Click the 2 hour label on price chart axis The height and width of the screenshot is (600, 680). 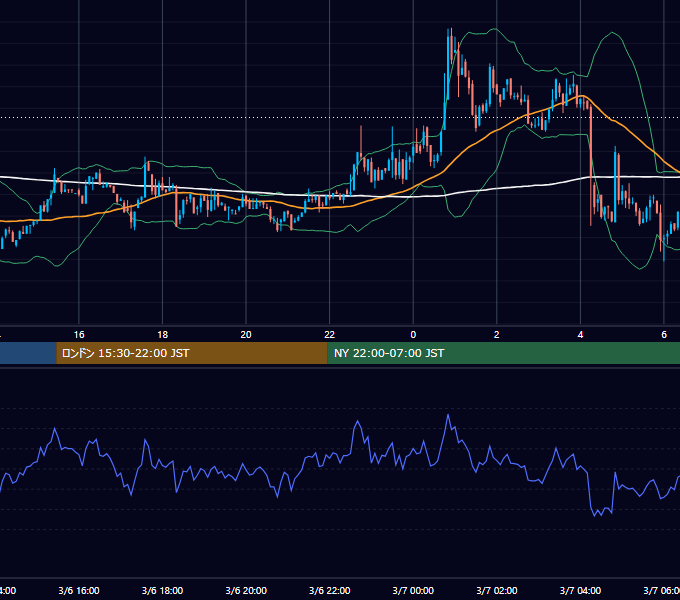(497, 335)
